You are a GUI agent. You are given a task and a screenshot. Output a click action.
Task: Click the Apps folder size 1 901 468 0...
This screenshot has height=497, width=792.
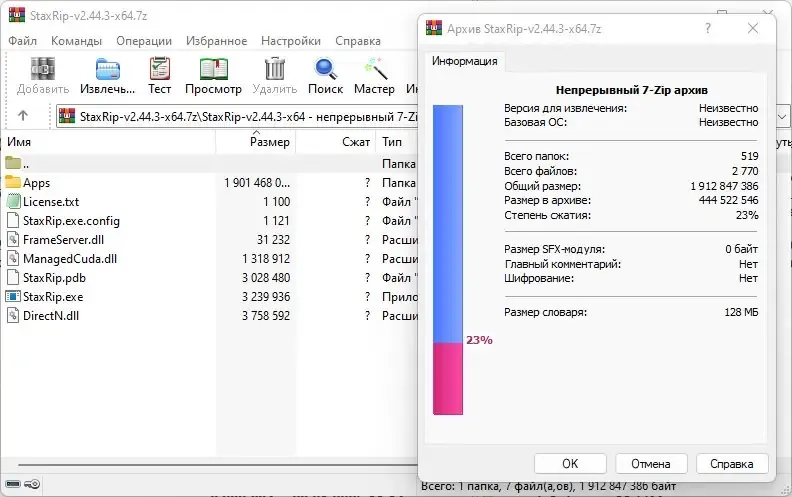[x=257, y=182]
